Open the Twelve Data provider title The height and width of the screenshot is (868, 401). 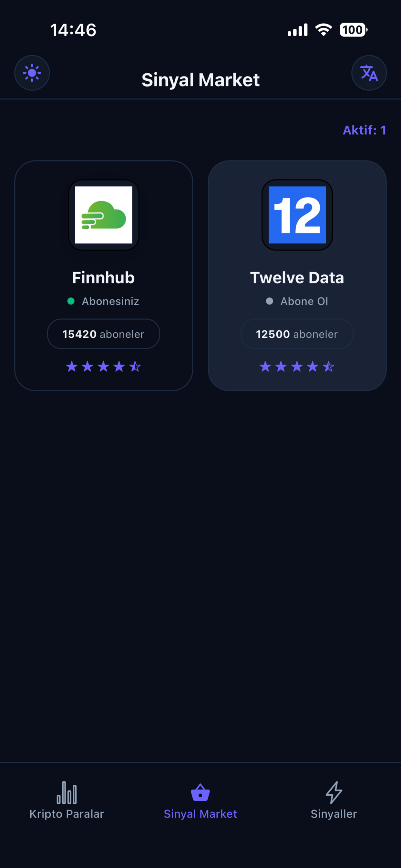point(297,278)
